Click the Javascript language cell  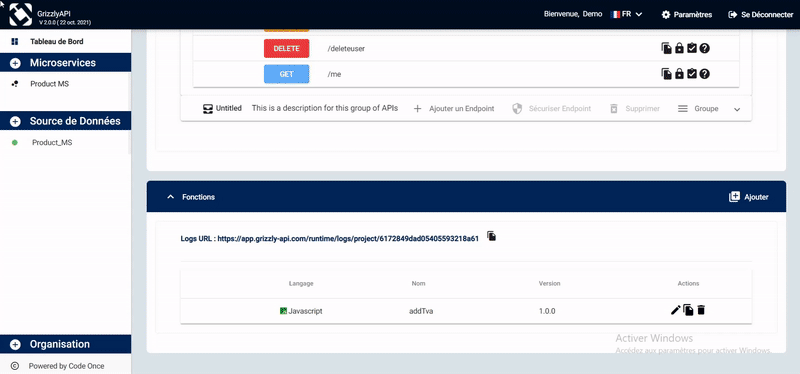pyautogui.click(x=301, y=311)
